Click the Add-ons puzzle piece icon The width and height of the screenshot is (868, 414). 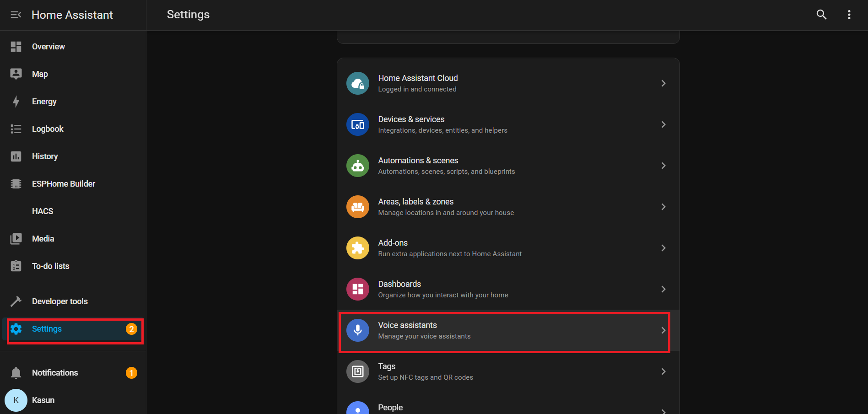click(x=358, y=248)
